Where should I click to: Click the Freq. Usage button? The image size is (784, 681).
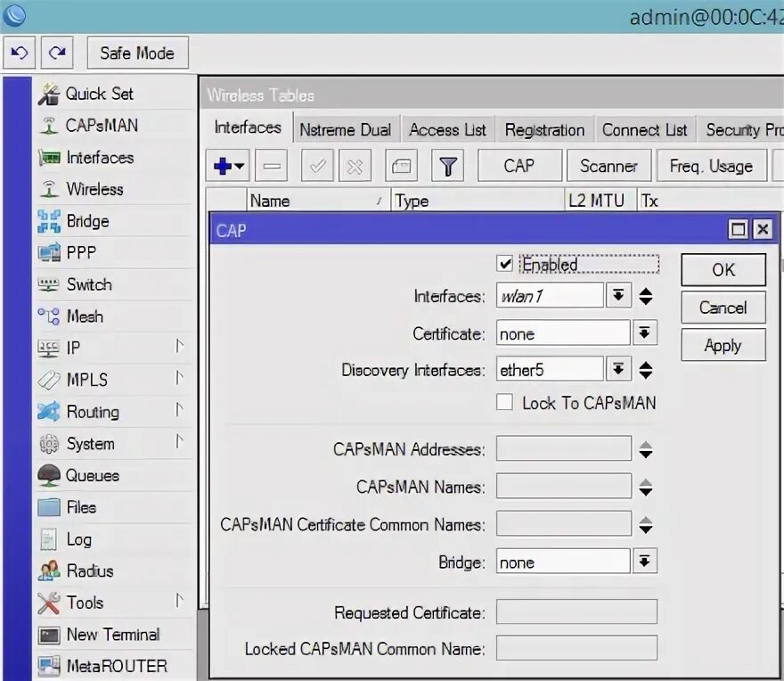click(711, 166)
